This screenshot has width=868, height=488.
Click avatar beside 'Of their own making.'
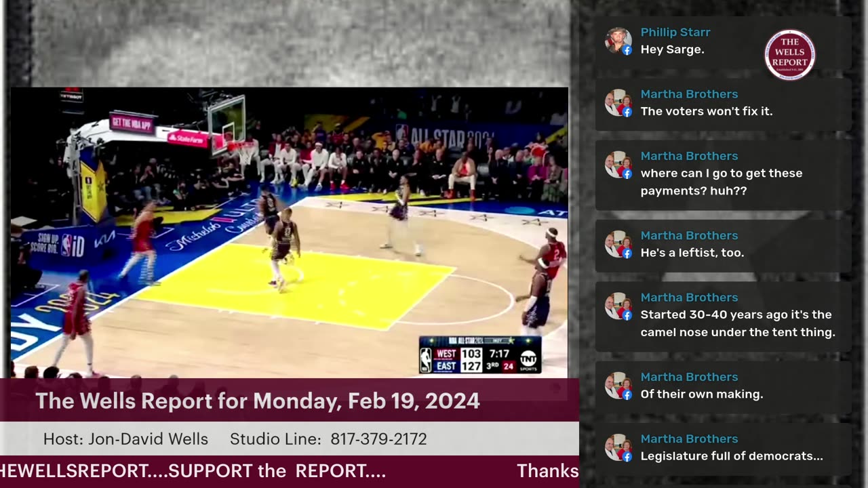[618, 385]
